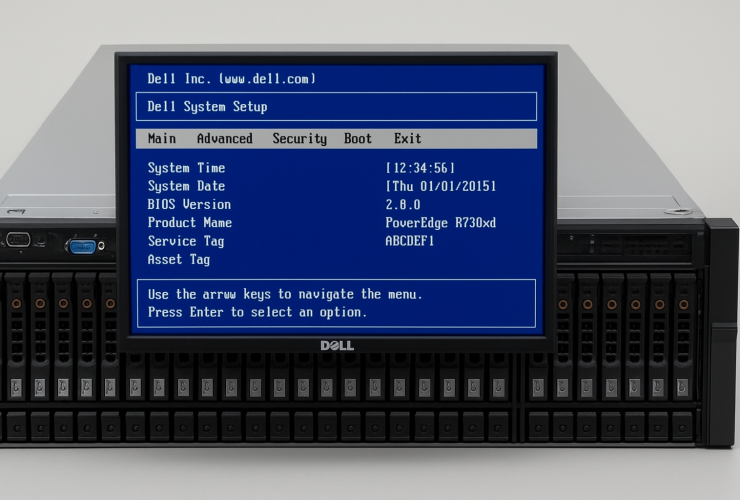Click the Service Tag label
Screen dimensions: 740x500
tap(185, 241)
